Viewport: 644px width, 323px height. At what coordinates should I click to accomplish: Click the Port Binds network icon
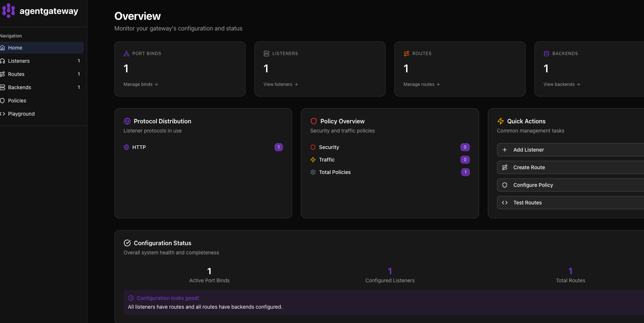126,54
